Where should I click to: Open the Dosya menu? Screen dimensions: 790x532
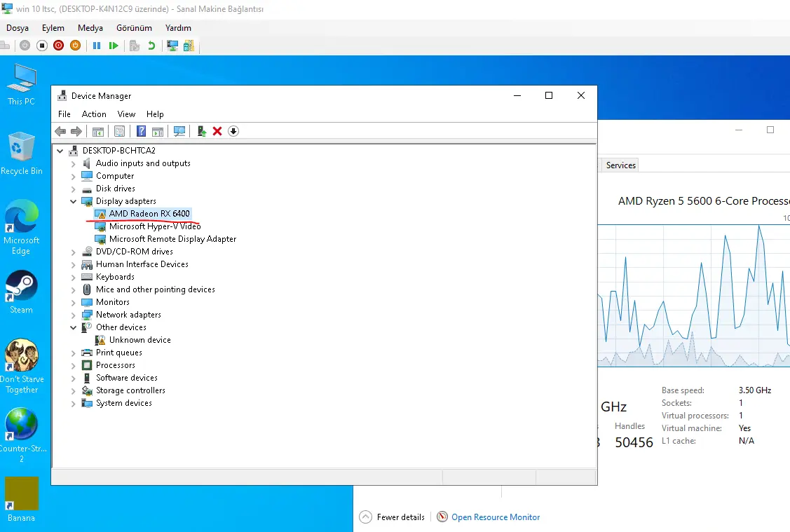pyautogui.click(x=18, y=28)
